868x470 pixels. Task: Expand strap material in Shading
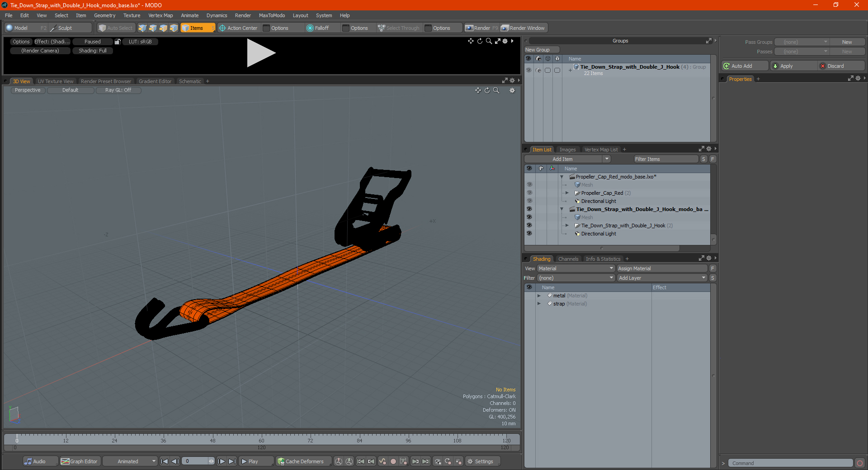(539, 304)
